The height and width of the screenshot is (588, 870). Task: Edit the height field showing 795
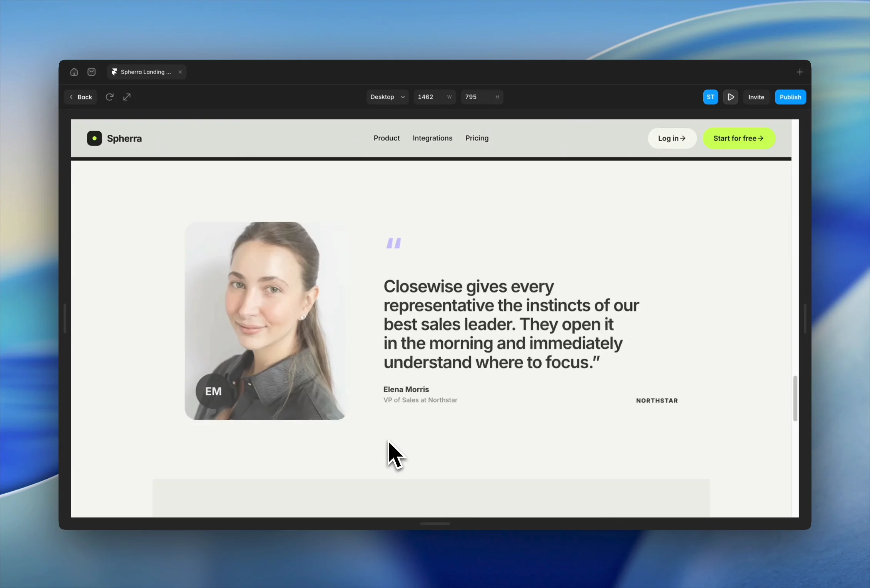(x=482, y=97)
